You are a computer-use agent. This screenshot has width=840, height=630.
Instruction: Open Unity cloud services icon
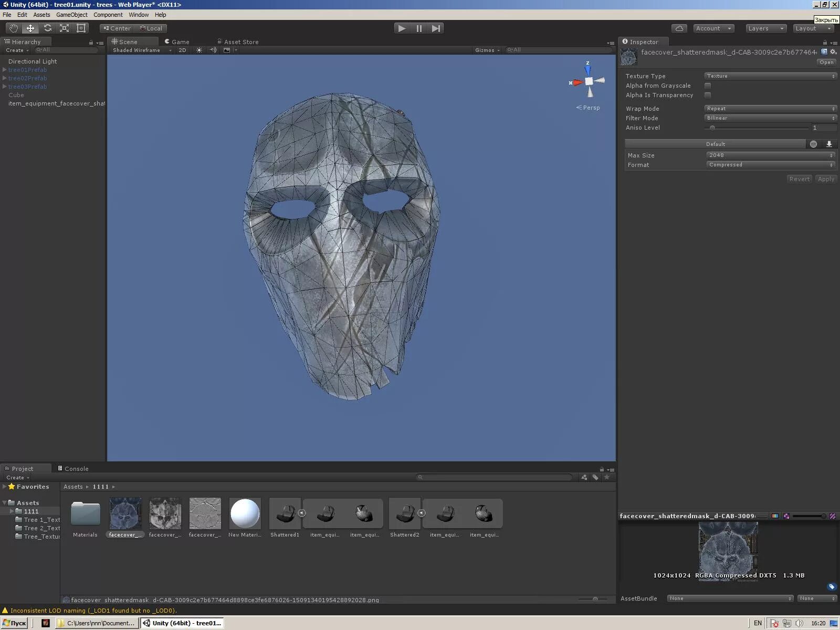point(679,28)
